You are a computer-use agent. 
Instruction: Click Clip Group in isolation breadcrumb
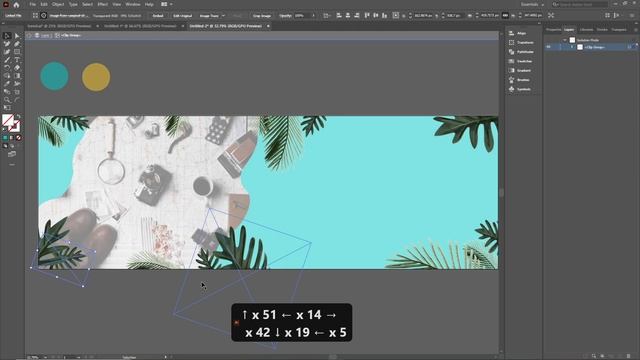71,36
